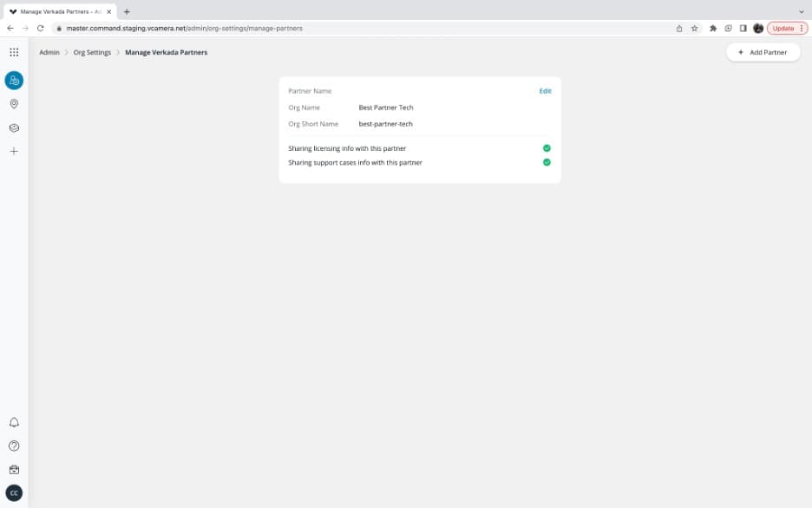The height and width of the screenshot is (508, 812).
Task: Click the plus icon in left sidebar
Action: pyautogui.click(x=14, y=151)
